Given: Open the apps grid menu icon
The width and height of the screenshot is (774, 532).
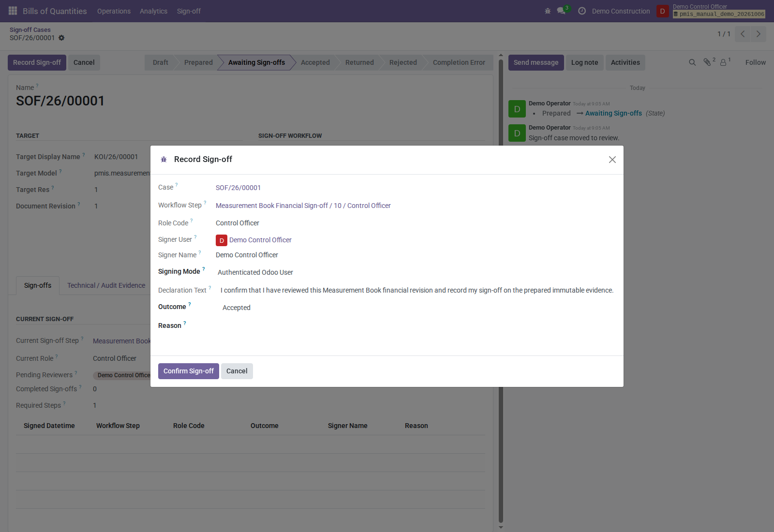Looking at the screenshot, I should (x=13, y=11).
